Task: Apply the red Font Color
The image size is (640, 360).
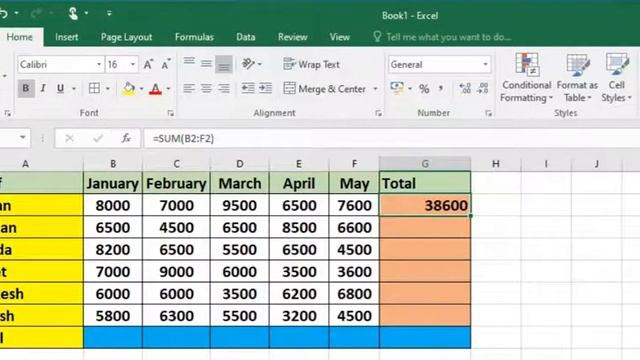Action: [x=155, y=89]
